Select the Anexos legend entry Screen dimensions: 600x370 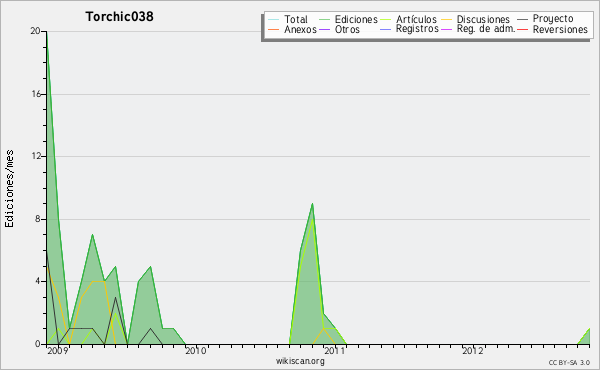(300, 29)
